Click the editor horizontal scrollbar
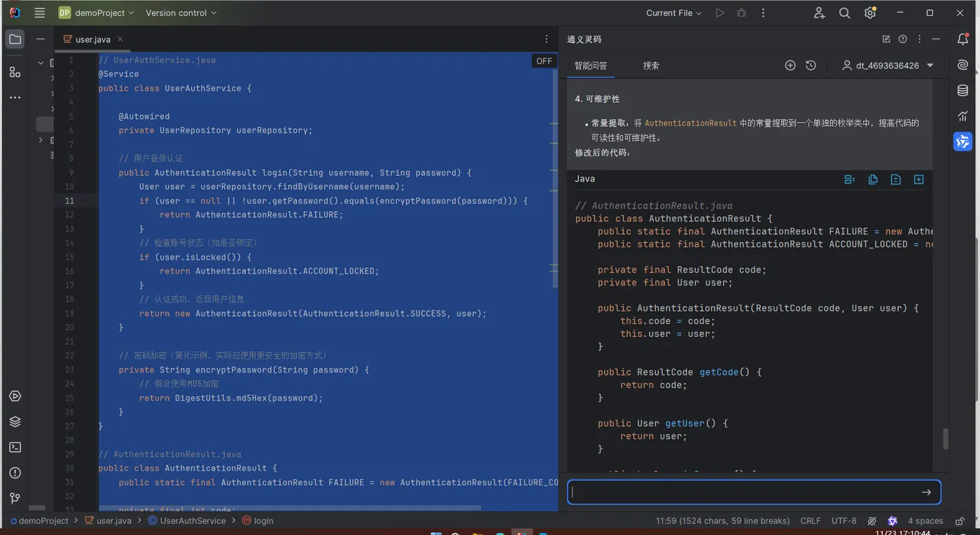The width and height of the screenshot is (980, 535). 290,508
